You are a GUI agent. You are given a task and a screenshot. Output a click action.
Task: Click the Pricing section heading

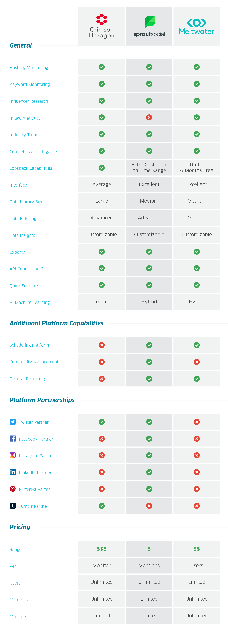[20, 527]
